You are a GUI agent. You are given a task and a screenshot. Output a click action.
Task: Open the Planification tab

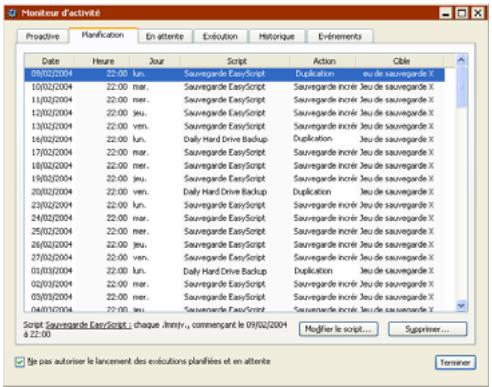tap(103, 35)
